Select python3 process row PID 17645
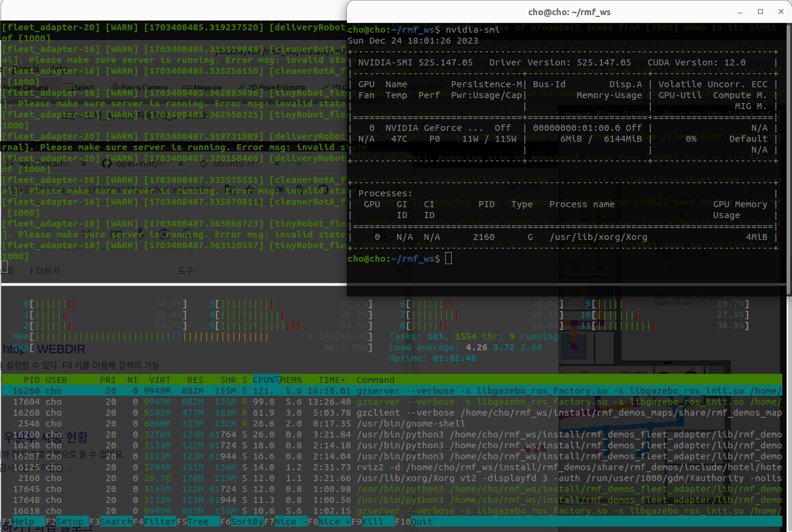Image resolution: width=792 pixels, height=532 pixels. (392, 489)
